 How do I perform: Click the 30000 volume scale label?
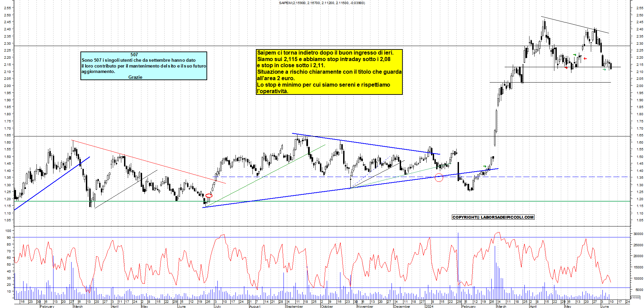638,234
